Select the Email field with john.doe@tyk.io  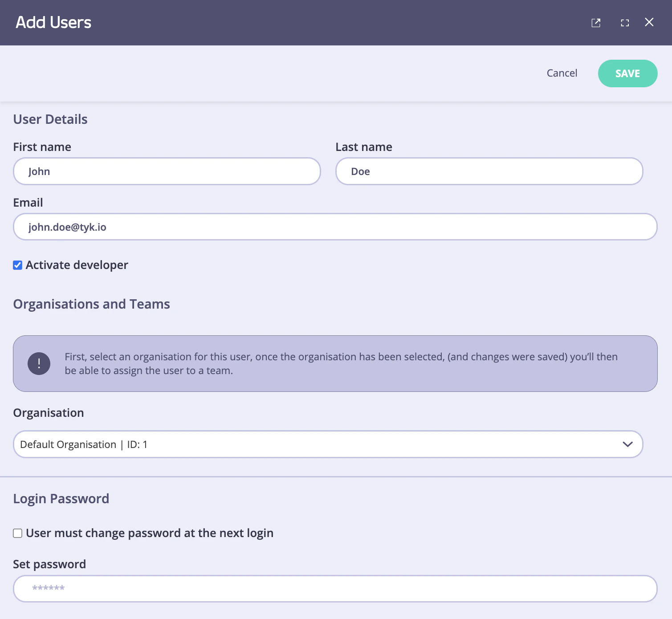point(334,227)
